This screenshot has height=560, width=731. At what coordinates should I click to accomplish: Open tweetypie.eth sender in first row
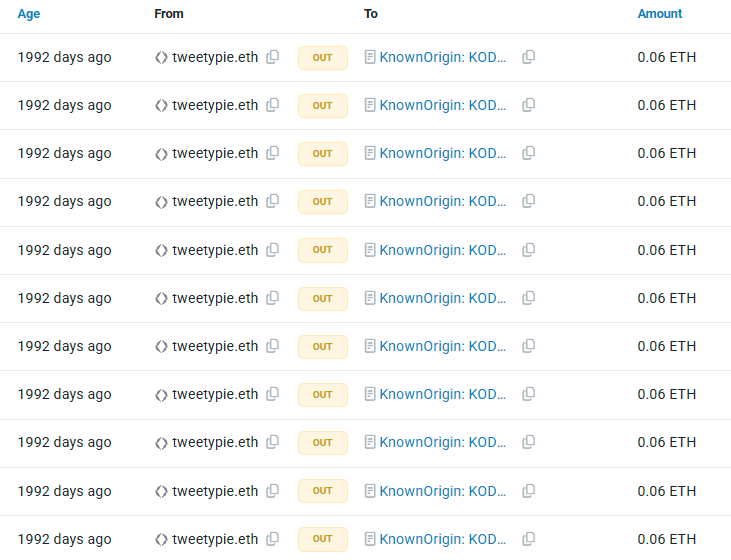pyautogui.click(x=215, y=57)
